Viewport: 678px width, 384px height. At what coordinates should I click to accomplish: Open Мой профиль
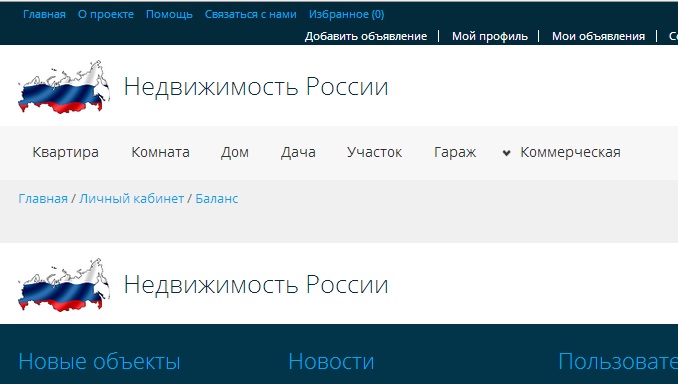click(x=490, y=36)
